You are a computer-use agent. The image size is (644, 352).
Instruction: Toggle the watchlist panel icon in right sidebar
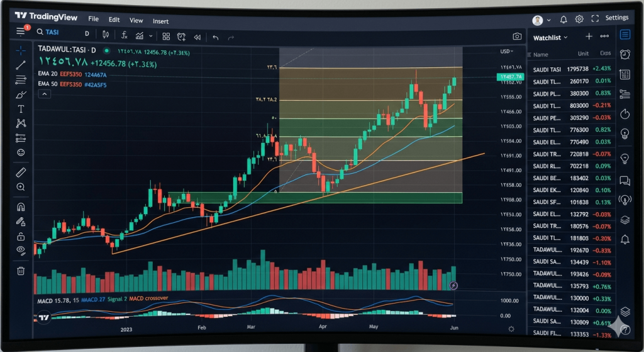(x=625, y=35)
